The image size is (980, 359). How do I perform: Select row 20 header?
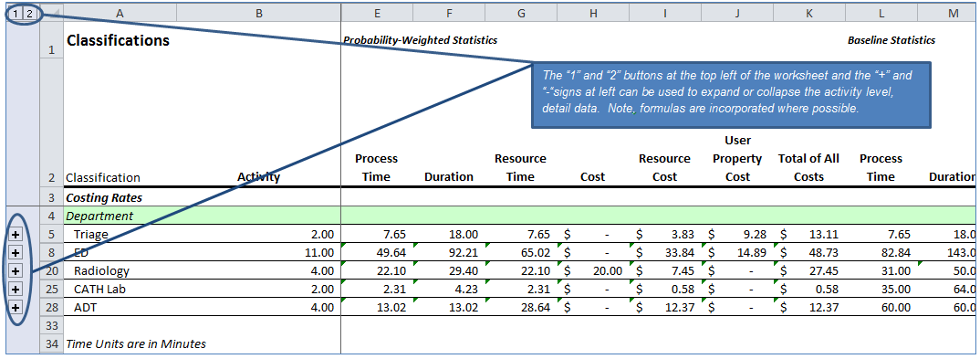click(51, 270)
